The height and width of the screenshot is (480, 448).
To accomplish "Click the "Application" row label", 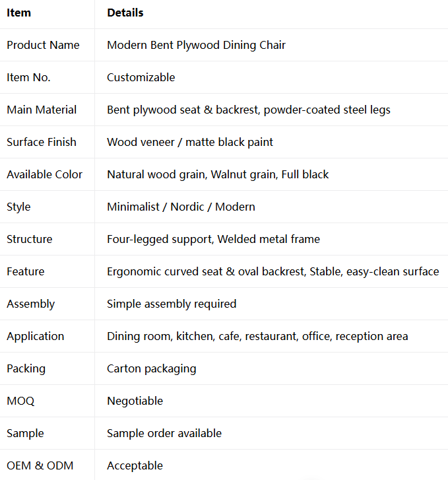I will pyautogui.click(x=36, y=337).
